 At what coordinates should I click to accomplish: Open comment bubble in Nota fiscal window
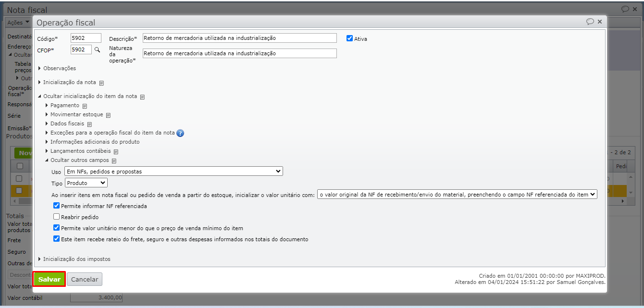coord(625,9)
